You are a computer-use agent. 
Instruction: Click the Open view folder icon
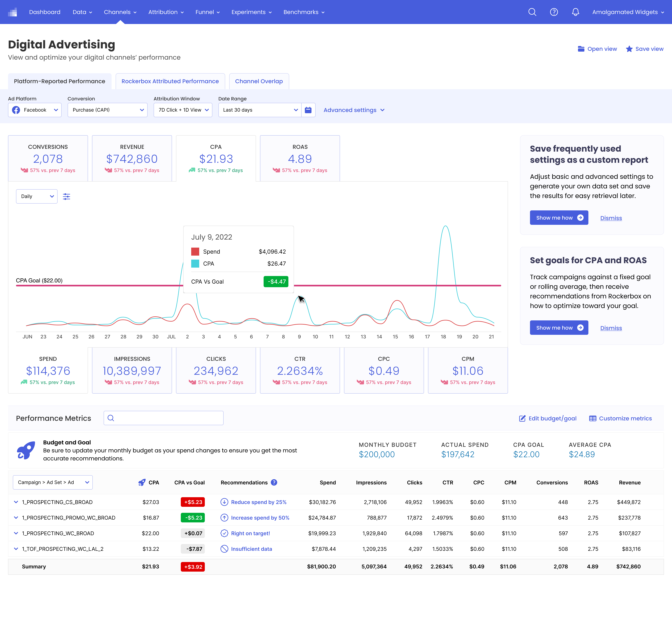[x=581, y=49]
